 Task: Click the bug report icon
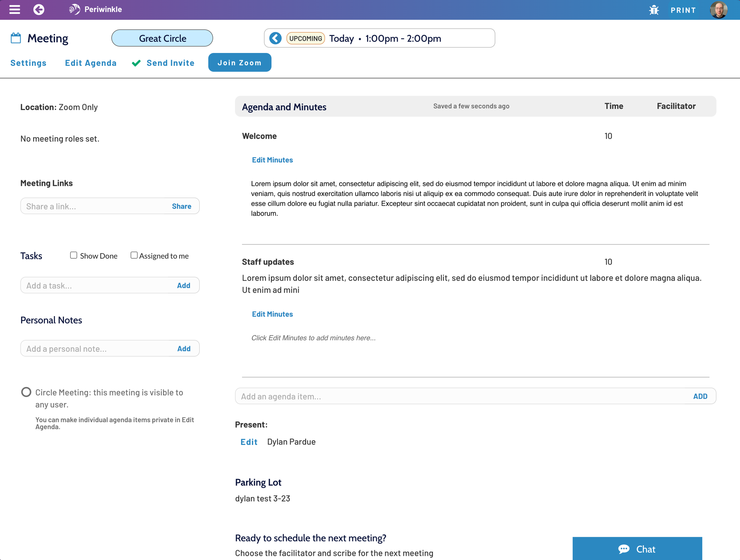[654, 10]
